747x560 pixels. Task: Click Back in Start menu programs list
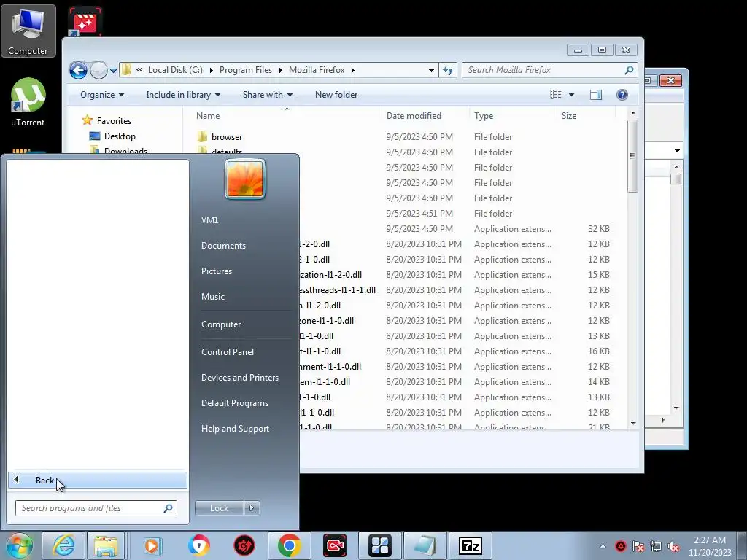pos(98,480)
